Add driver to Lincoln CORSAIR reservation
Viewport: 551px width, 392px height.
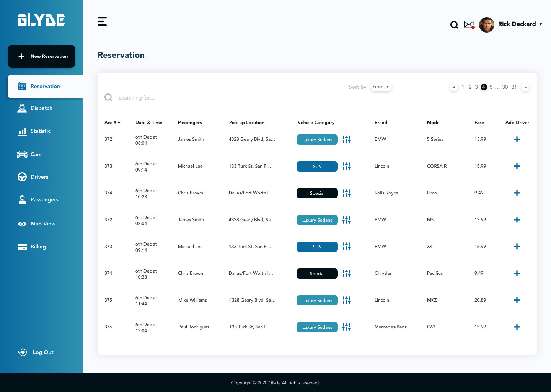tap(517, 166)
